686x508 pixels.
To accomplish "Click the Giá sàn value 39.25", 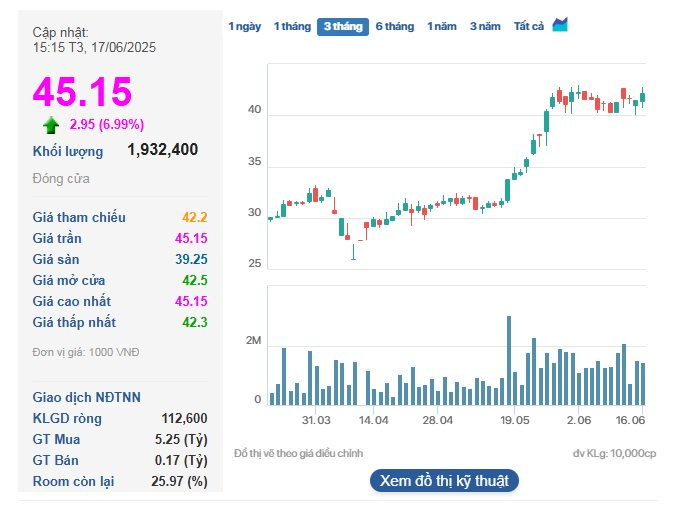I will coord(191,259).
